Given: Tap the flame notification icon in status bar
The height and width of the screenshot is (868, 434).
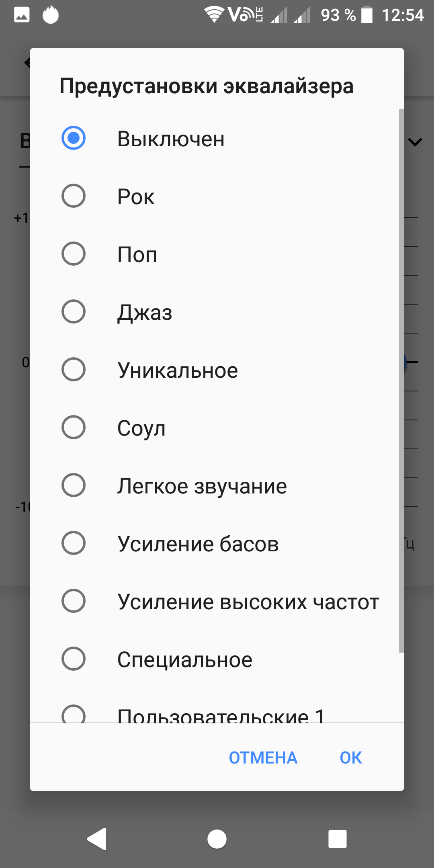Looking at the screenshot, I should 51,15.
